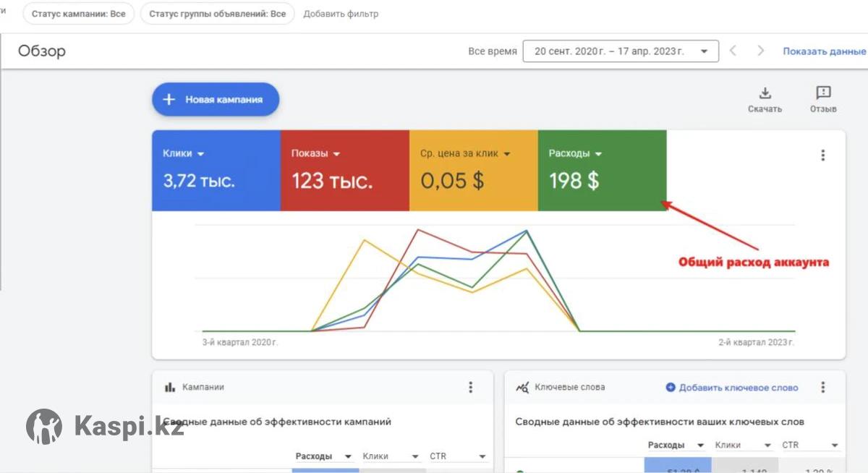Viewport: 868px width, 473px height.
Task: Click the plus icon in Добавить ключевое слово
Action: coord(671,388)
